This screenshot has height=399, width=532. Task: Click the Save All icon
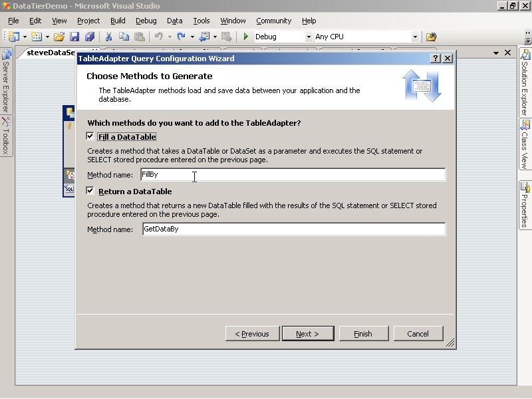pos(90,37)
